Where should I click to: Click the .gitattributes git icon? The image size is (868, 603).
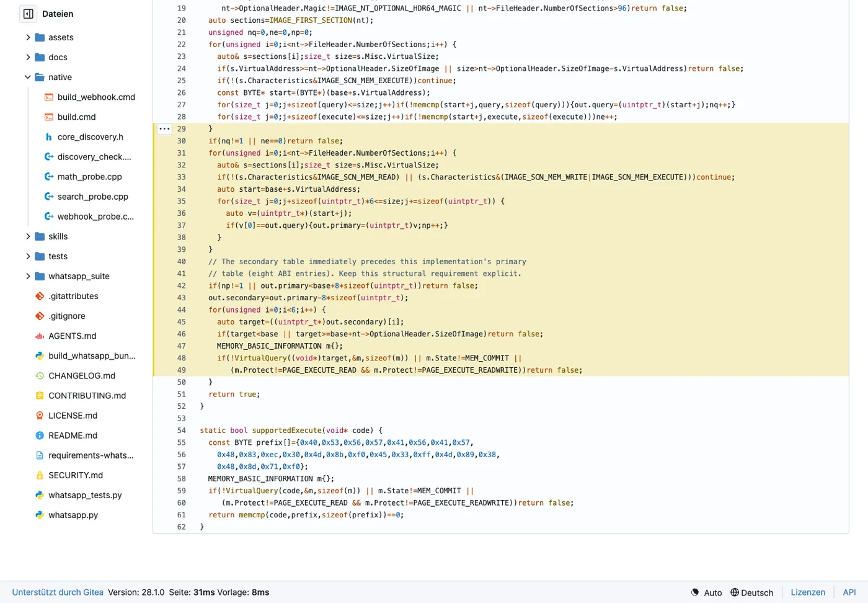click(40, 296)
